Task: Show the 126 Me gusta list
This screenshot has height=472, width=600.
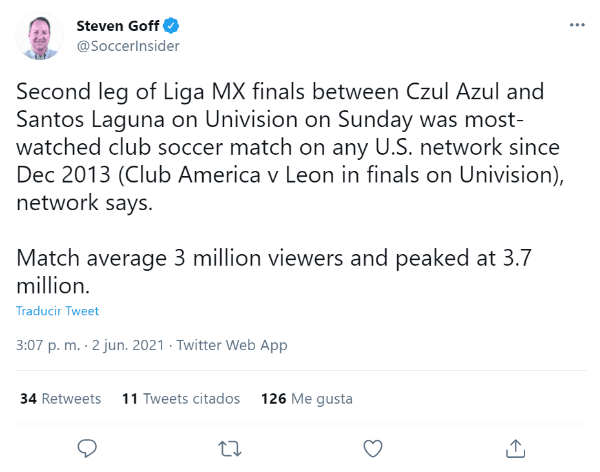Action: coord(306,398)
